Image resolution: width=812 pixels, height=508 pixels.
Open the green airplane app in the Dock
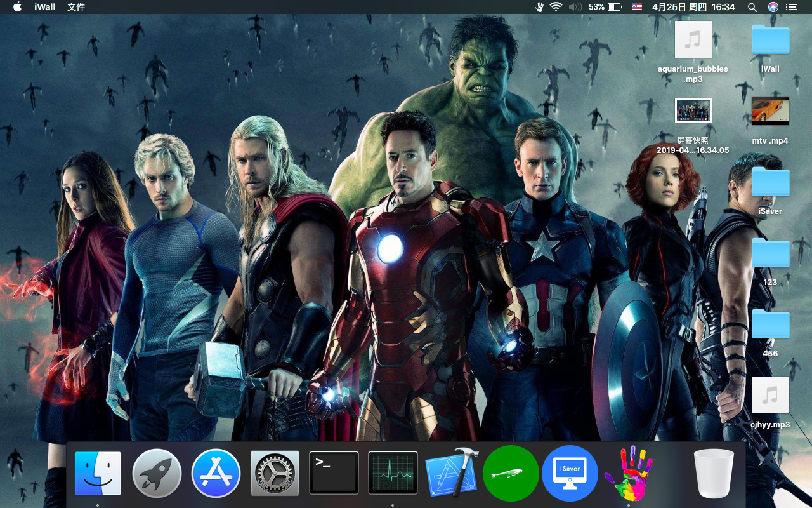(x=511, y=472)
